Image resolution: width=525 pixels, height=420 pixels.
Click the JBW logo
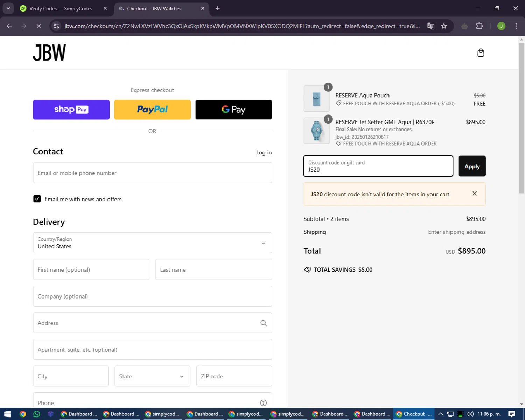click(x=49, y=53)
